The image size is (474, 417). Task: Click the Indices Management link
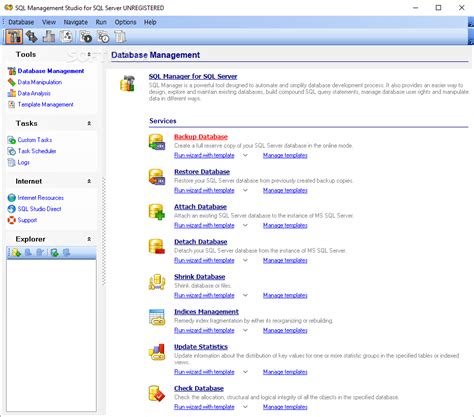click(x=206, y=312)
